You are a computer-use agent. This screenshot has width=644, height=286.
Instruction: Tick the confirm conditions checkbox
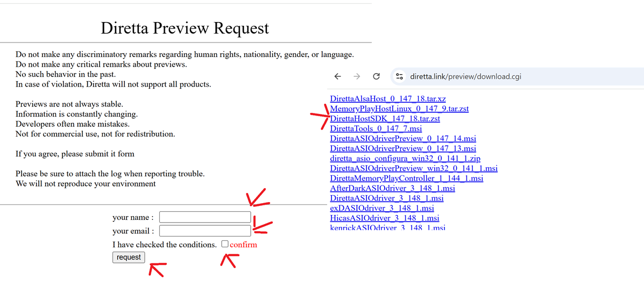click(225, 244)
